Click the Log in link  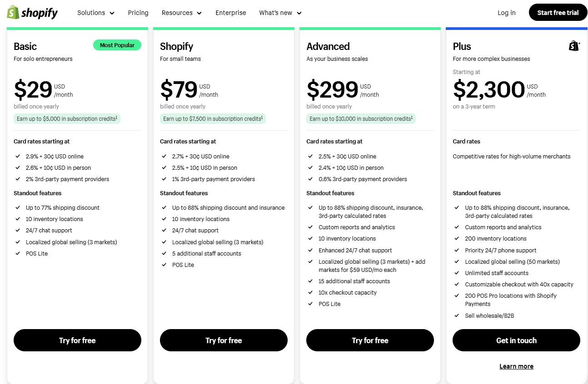tap(506, 13)
